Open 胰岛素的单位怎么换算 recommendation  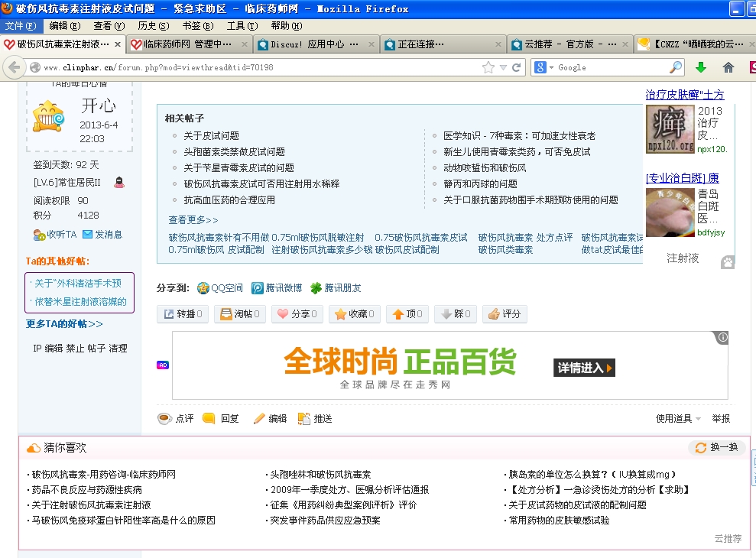pyautogui.click(x=592, y=475)
